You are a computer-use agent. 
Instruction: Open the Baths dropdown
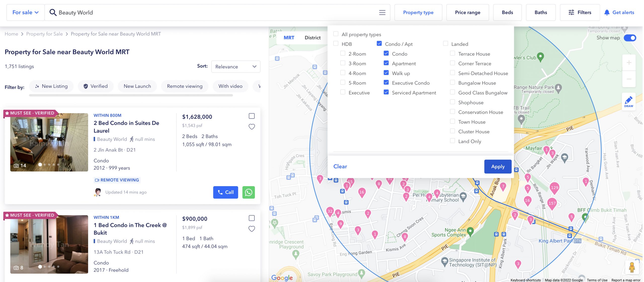[541, 12]
